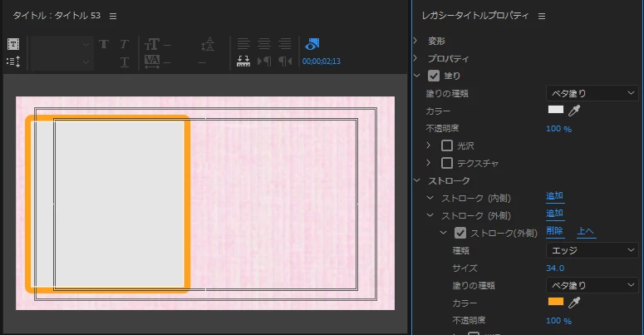
Task: Click the timecode 00;00;02;13
Action: (322, 62)
